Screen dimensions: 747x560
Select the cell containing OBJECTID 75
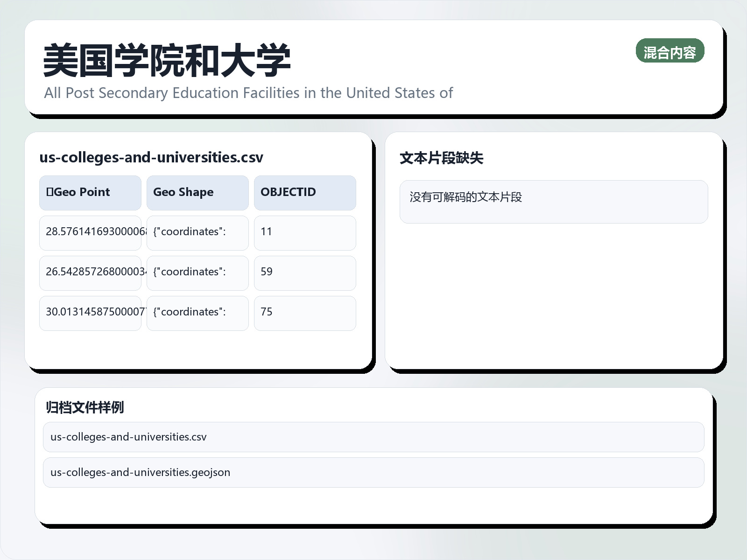coord(304,313)
